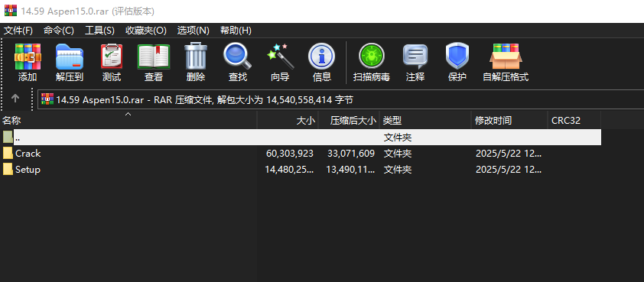
Task: Click Crack row date 2025/5/22
Action: pos(509,154)
